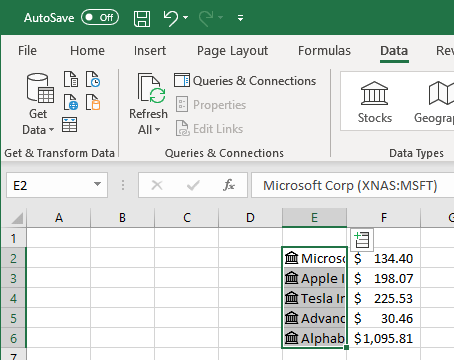Viewport: 454px width, 360px height.
Task: Select row 5 header
Action: (14, 318)
